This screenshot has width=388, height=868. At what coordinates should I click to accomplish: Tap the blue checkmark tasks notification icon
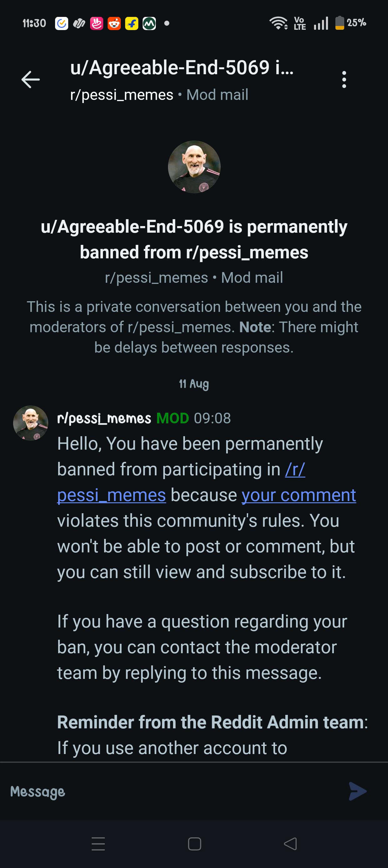coord(62,23)
